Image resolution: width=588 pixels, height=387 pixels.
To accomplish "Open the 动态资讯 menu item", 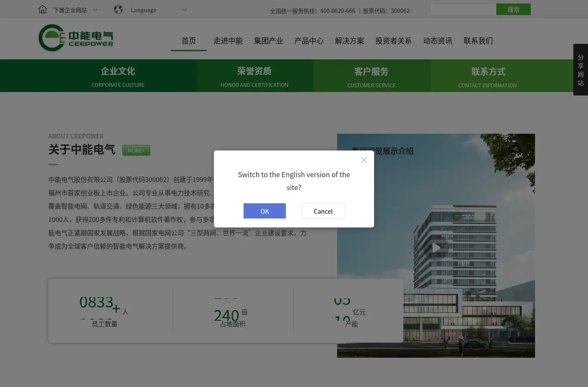I will tap(438, 41).
